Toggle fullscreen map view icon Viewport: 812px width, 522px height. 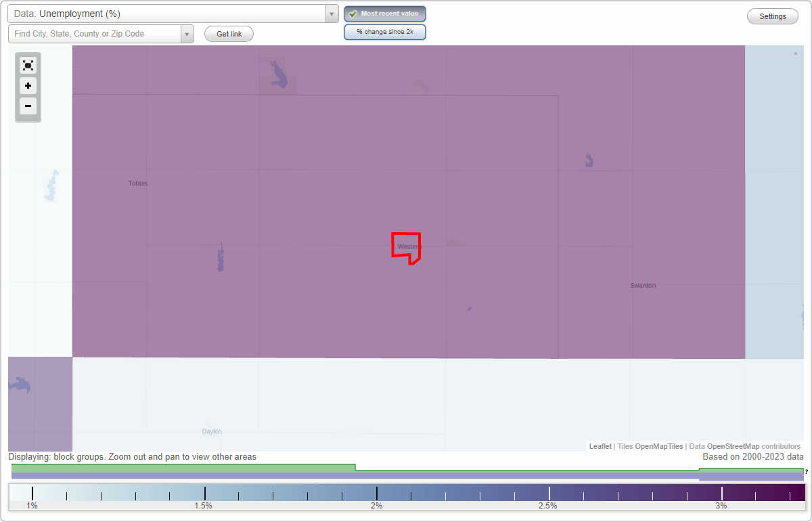(x=28, y=65)
